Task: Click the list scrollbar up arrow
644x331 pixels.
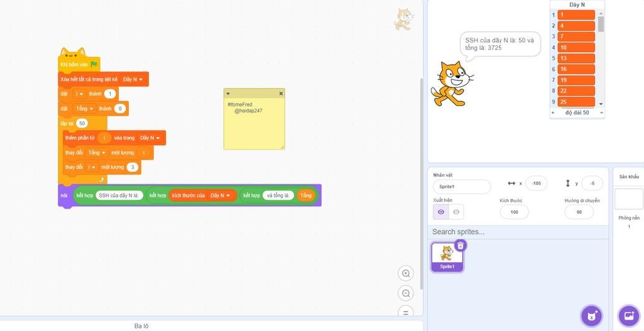Action: click(x=601, y=13)
